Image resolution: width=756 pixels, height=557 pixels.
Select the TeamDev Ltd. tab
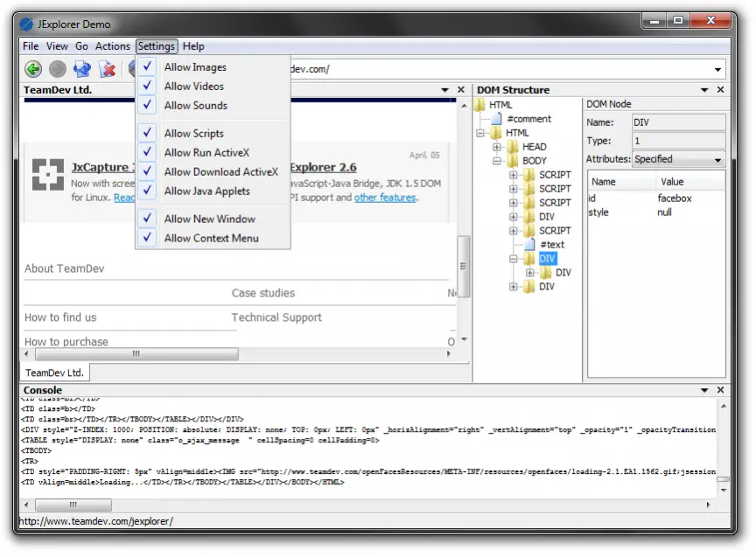(x=54, y=372)
